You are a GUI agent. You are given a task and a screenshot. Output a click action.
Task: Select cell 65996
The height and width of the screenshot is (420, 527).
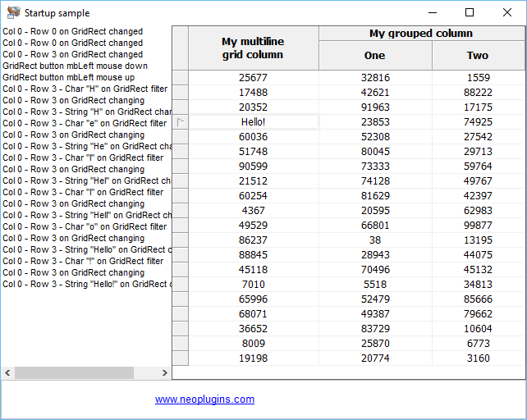(x=254, y=299)
